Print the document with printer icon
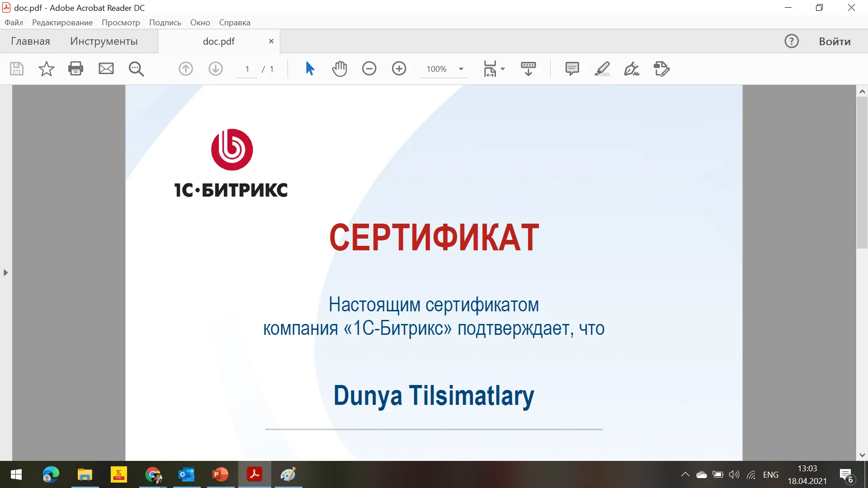868x488 pixels. (75, 69)
